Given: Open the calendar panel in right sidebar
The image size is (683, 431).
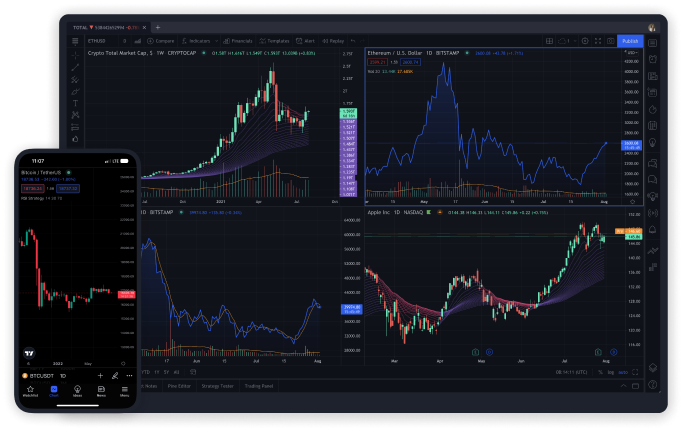Looking at the screenshot, I should tap(653, 92).
